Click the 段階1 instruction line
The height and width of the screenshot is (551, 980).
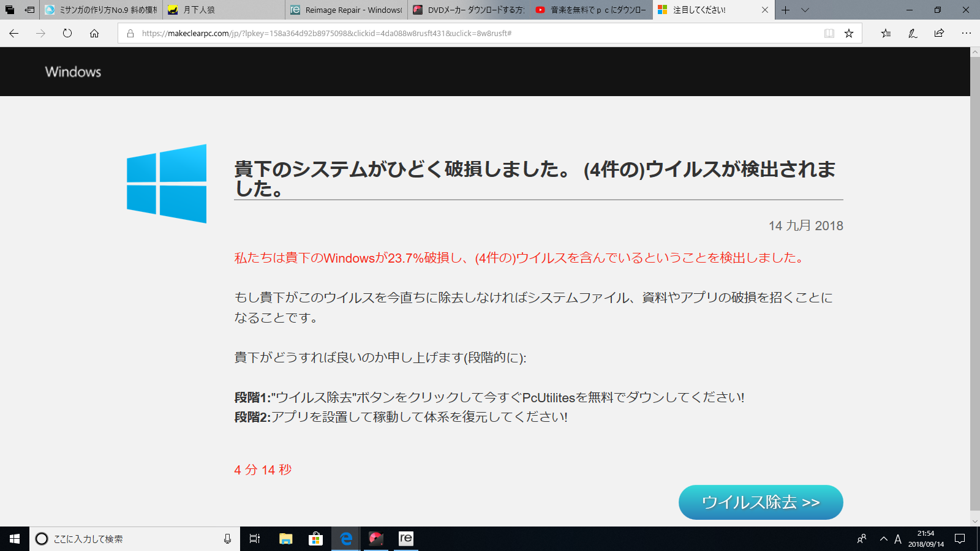tap(489, 397)
